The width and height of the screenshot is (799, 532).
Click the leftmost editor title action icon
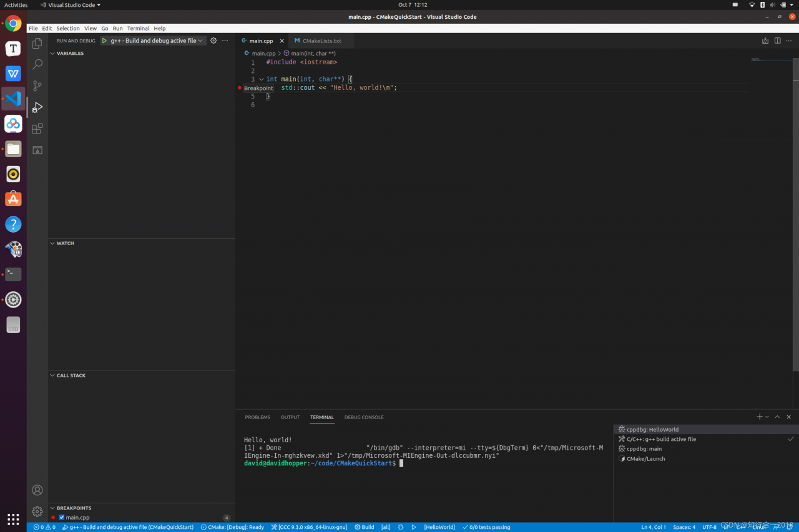765,41
